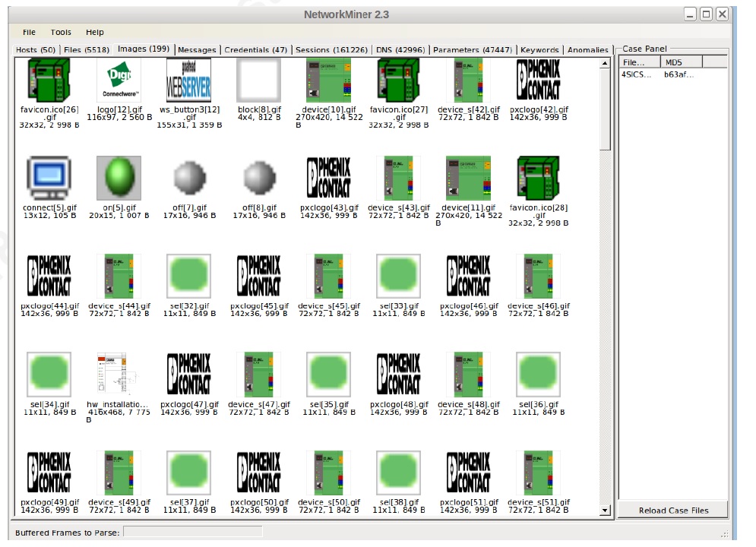Open the Help menu
The width and height of the screenshot is (756, 547).
click(94, 33)
